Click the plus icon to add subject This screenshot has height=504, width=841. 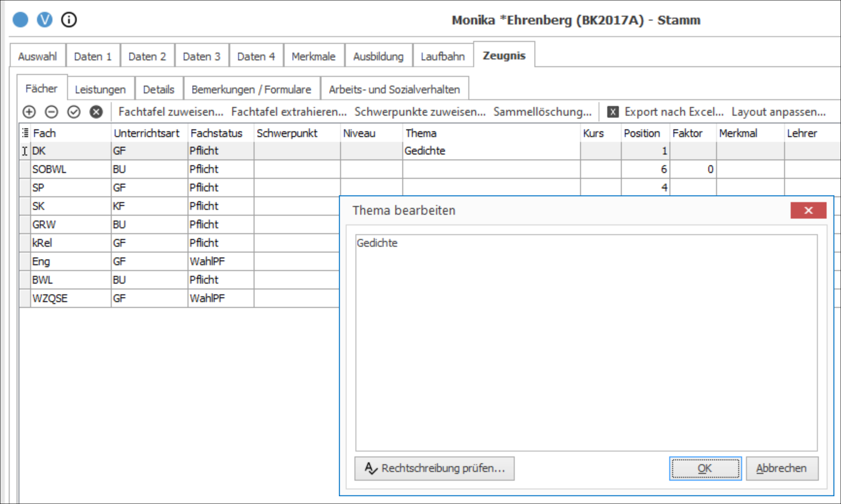tap(29, 112)
